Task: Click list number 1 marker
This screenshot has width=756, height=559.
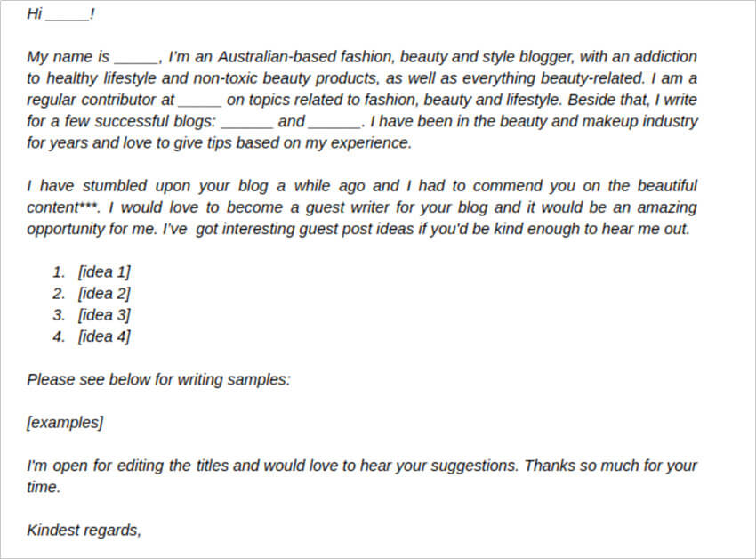Action: click(59, 272)
